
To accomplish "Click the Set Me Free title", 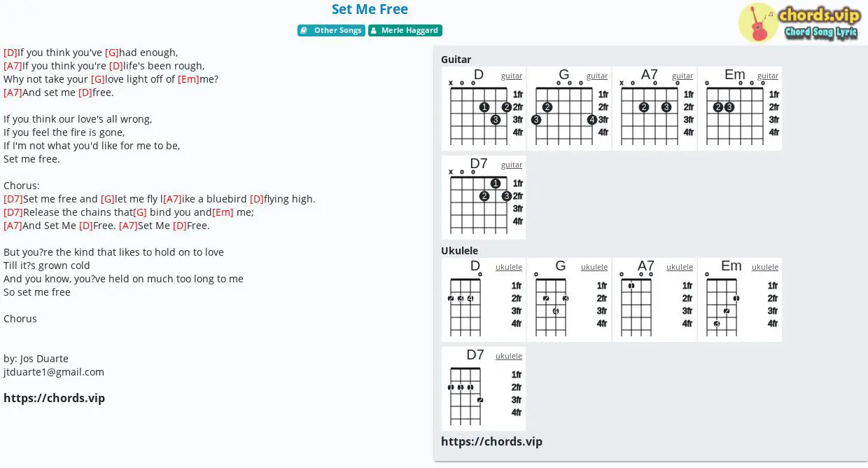I will click(370, 9).
